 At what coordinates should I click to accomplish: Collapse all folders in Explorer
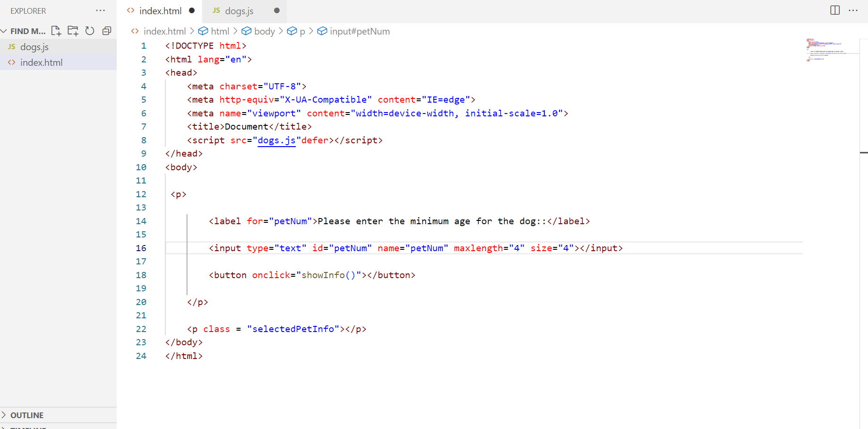[107, 31]
